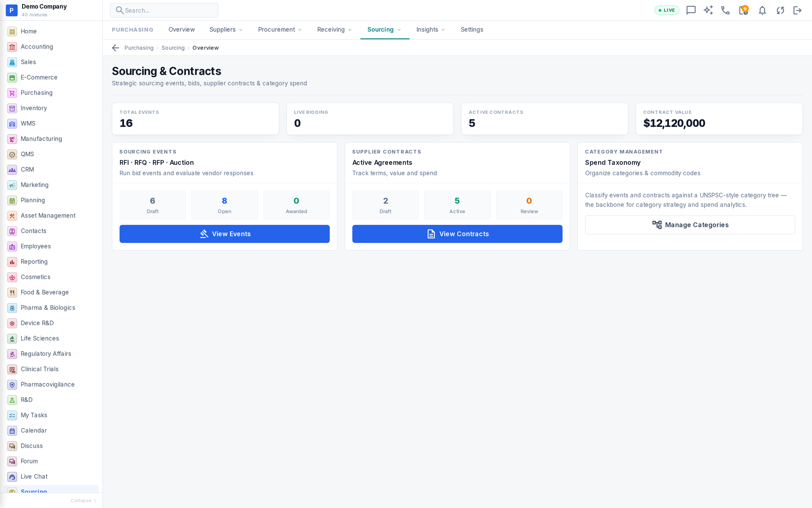Screen dimensions: 812x508
Task: Go to Regulatory Affairs in the sidebar
Action: (x=51, y=354)
